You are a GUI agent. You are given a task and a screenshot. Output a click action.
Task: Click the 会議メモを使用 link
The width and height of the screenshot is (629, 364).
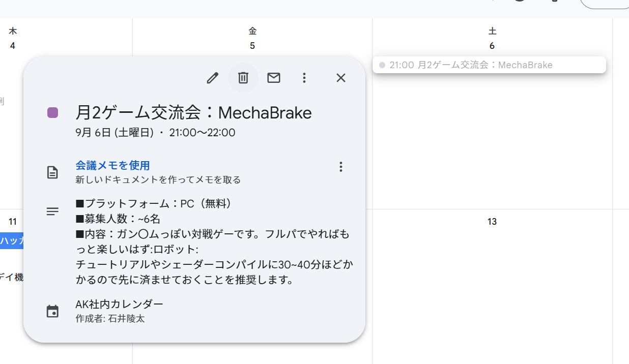point(112,165)
